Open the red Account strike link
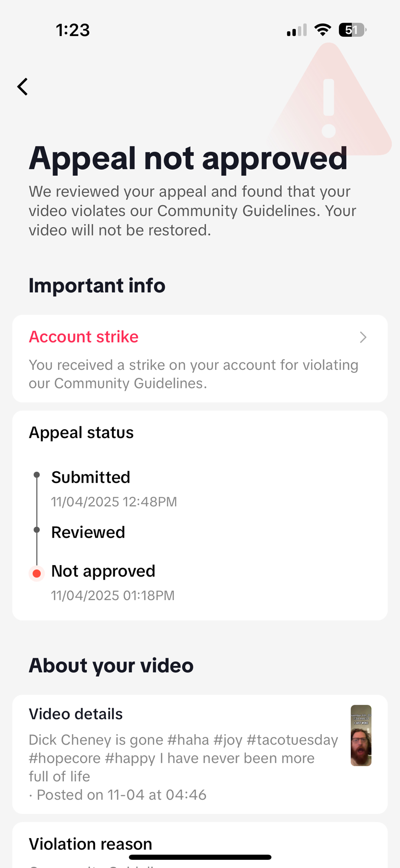This screenshot has width=400, height=868. (x=84, y=337)
